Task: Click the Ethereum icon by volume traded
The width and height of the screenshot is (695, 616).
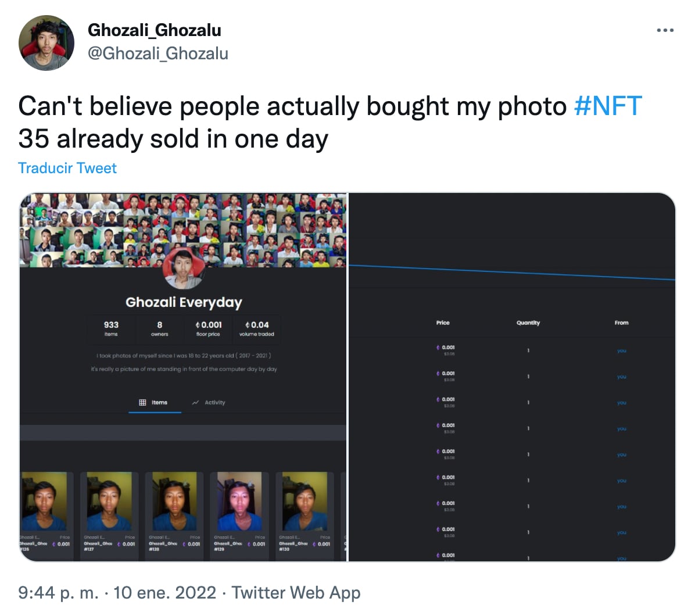Action: click(x=248, y=325)
